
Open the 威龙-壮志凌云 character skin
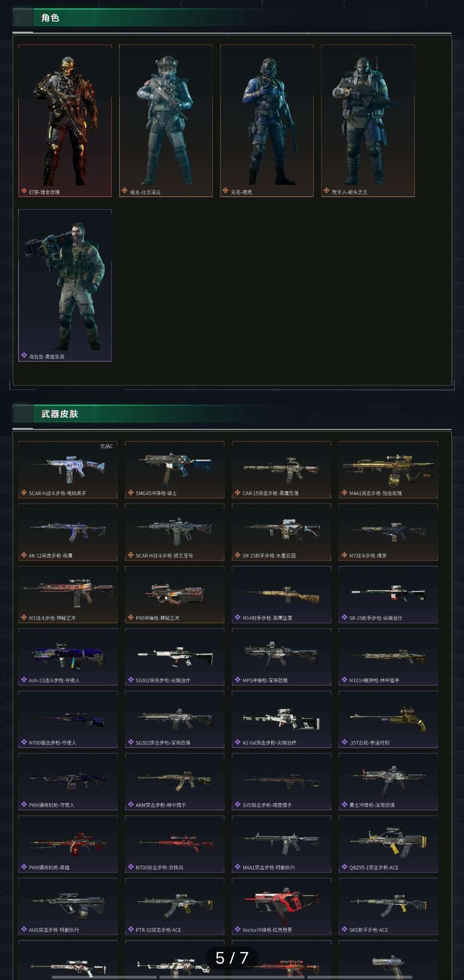(x=166, y=121)
